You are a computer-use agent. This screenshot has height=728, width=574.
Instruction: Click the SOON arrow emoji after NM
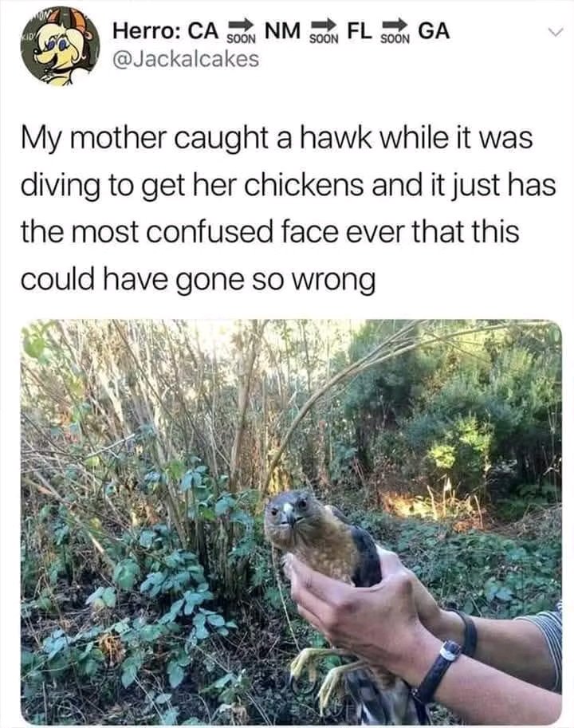(x=324, y=32)
